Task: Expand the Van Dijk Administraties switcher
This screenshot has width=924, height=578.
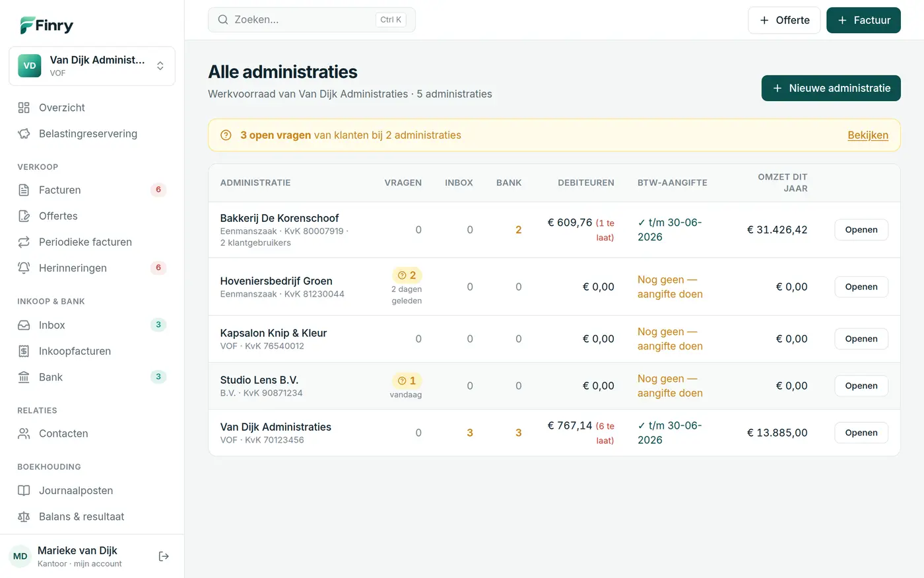Action: pyautogui.click(x=92, y=66)
